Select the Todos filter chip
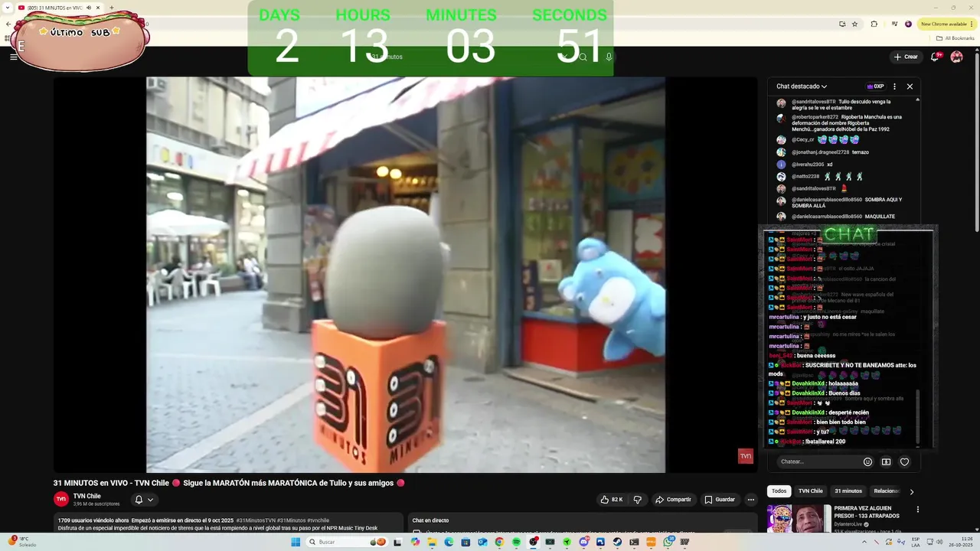 click(x=779, y=491)
